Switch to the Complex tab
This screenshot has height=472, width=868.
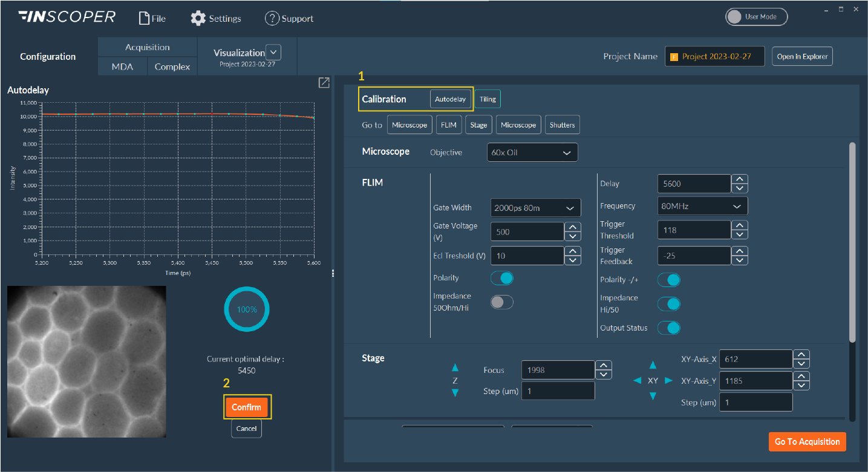tap(172, 66)
